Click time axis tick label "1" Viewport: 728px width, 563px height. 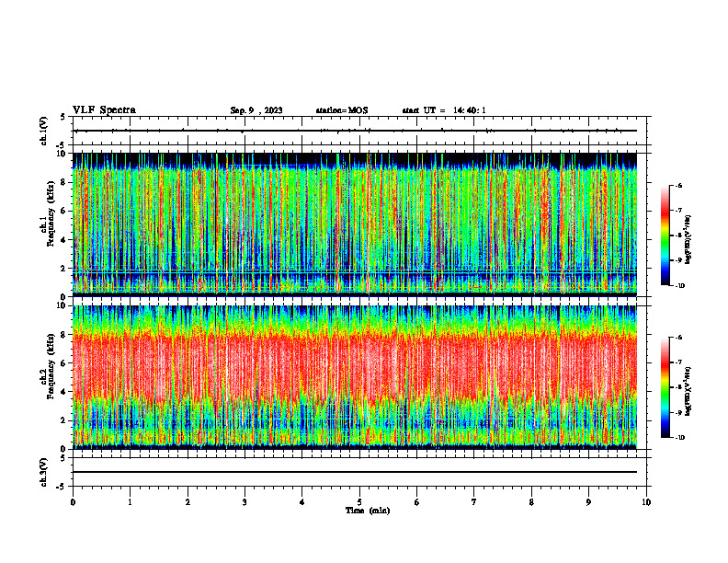130,502
